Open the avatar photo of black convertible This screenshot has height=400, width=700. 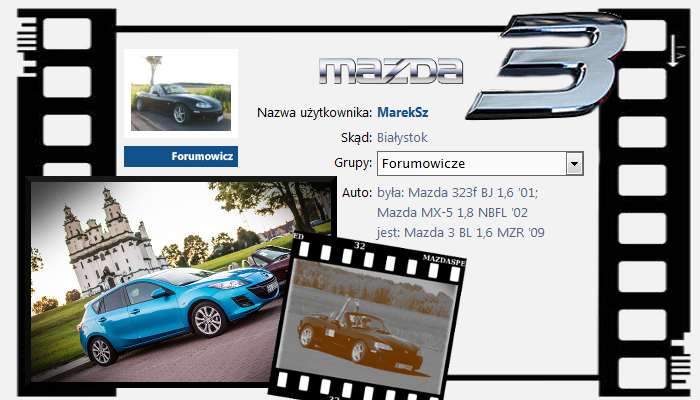tap(181, 93)
